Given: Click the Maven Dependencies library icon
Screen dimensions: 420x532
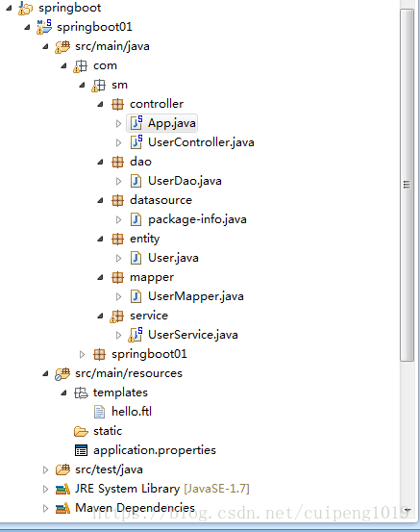Looking at the screenshot, I should 62,508.
